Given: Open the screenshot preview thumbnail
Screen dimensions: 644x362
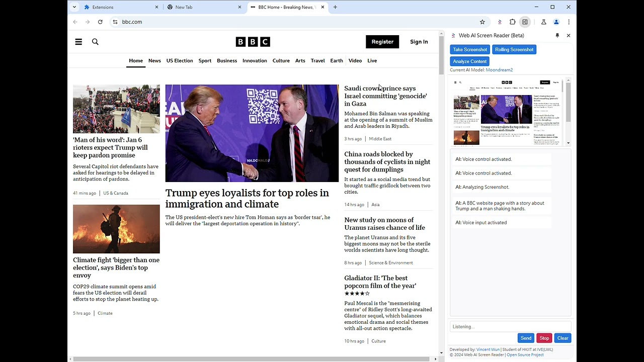Looking at the screenshot, I should [507, 112].
